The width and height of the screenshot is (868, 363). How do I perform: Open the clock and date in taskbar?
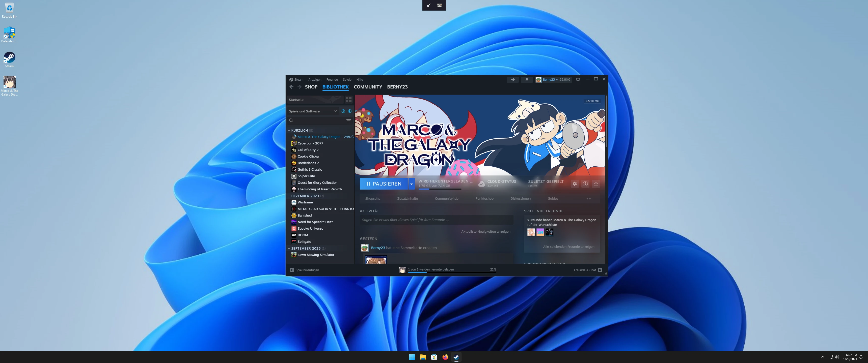[850, 357]
